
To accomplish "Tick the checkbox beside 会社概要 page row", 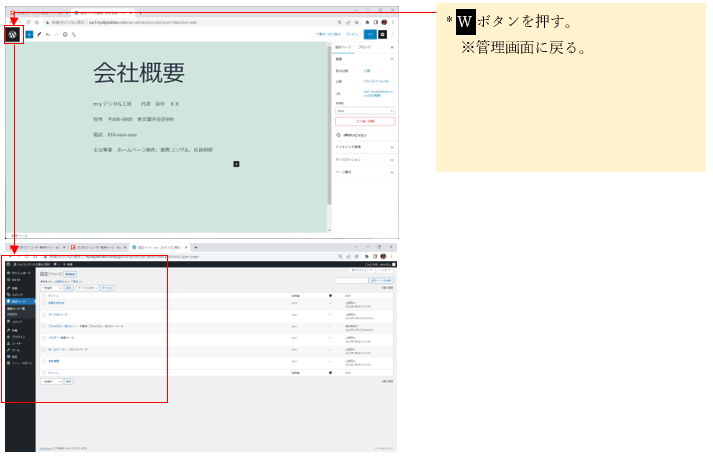I will pyautogui.click(x=43, y=360).
